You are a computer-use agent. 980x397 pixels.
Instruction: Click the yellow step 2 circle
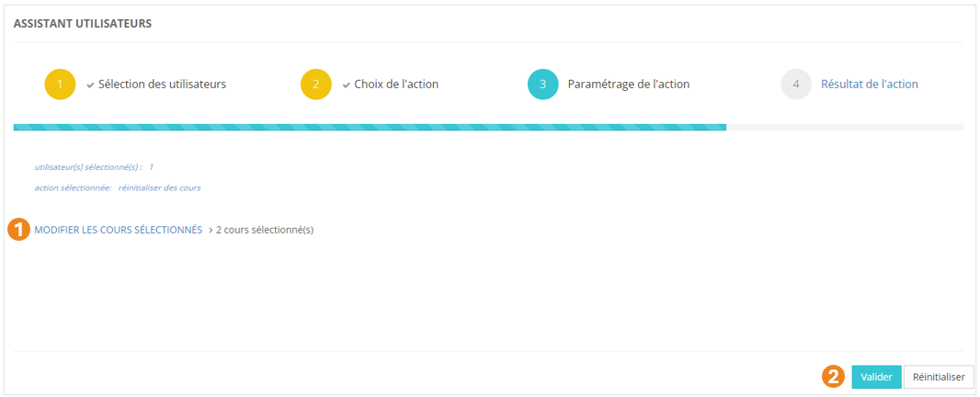click(x=315, y=85)
